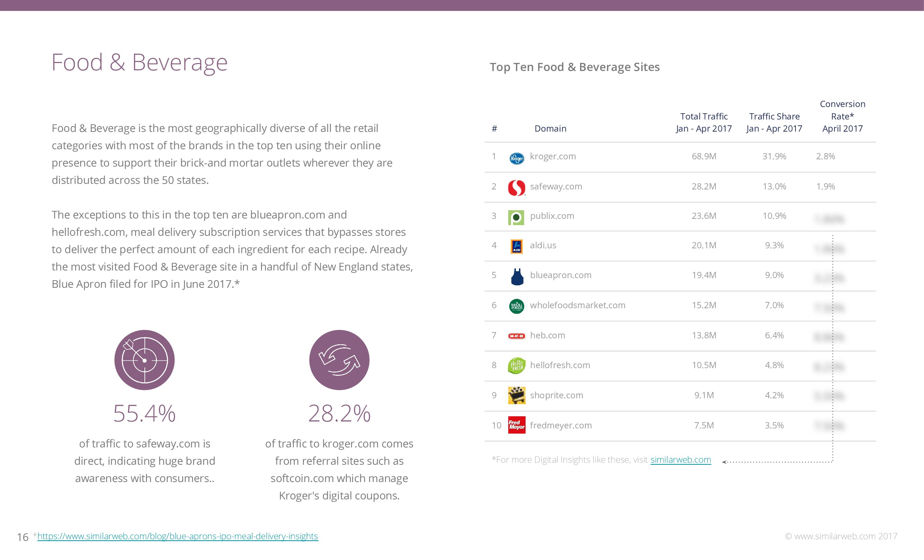This screenshot has width=924, height=560.
Task: Click the circular referral arrows icon
Action: point(339,360)
